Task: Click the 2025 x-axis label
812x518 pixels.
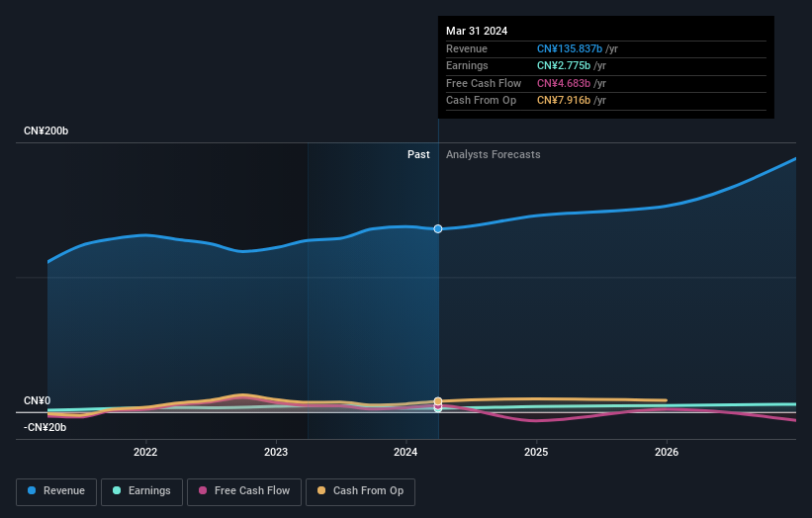Action: [536, 453]
